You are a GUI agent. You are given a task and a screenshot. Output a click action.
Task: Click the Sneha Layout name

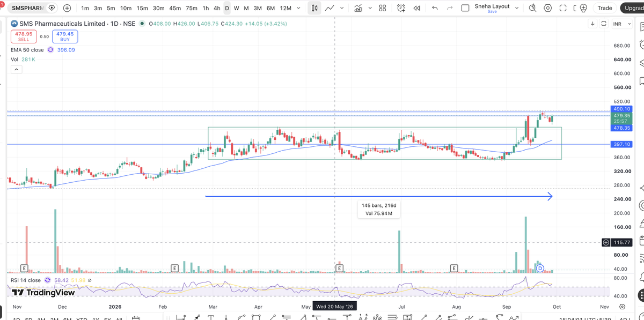(492, 6)
